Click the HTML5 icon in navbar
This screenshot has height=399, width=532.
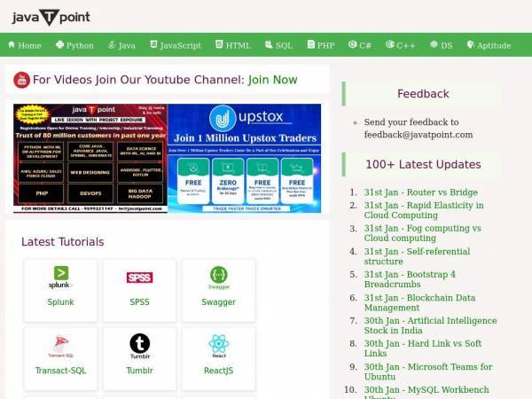pos(219,44)
